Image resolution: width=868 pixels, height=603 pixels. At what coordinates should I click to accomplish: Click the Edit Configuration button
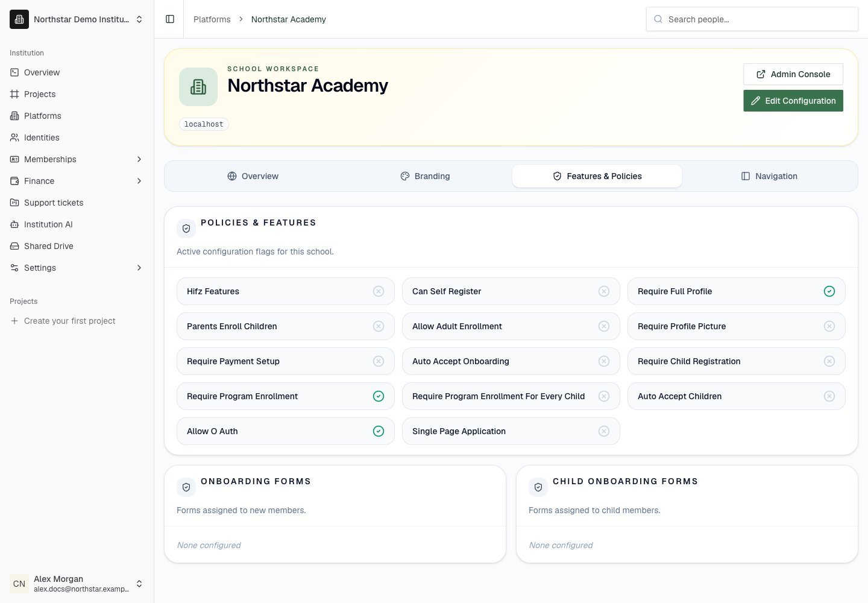793,101
